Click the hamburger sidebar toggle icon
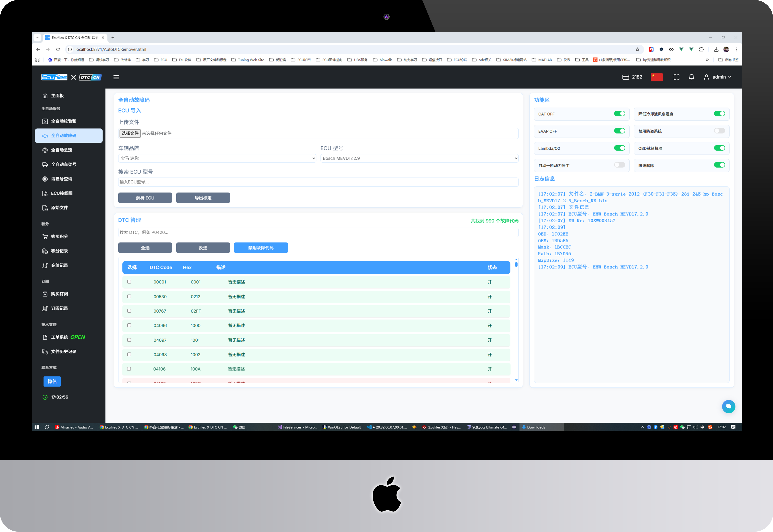Image resolution: width=773 pixels, height=532 pixels. [116, 77]
